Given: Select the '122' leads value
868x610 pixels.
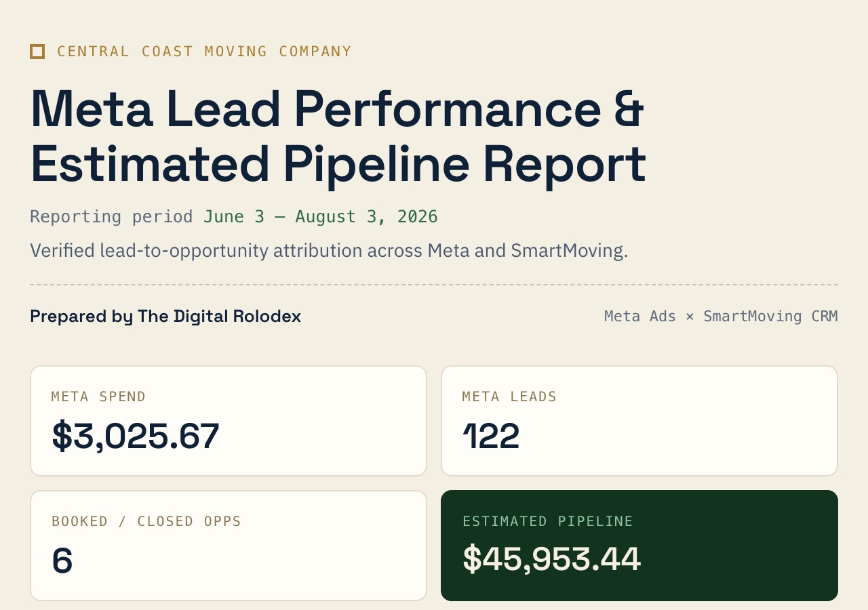Looking at the screenshot, I should coord(491,436).
